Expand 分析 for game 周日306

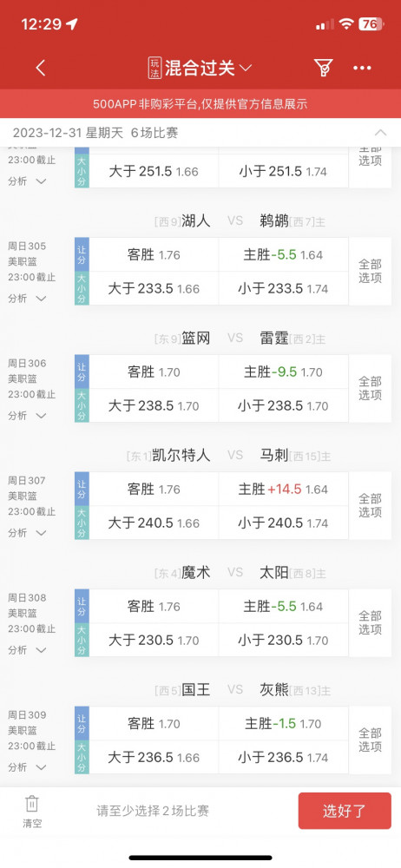coord(27,415)
